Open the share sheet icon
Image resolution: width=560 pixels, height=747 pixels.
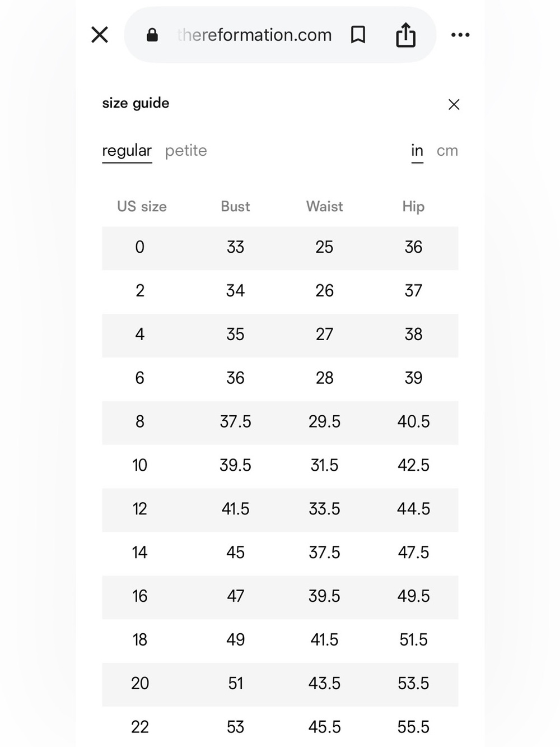[x=406, y=35]
